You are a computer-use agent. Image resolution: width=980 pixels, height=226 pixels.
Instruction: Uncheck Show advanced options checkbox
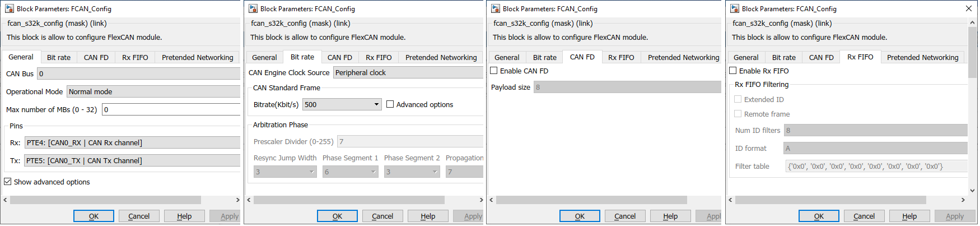pos(8,182)
